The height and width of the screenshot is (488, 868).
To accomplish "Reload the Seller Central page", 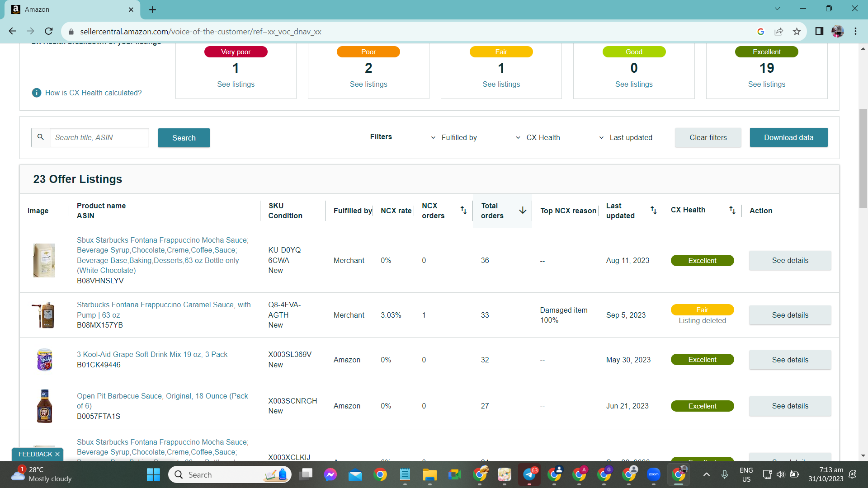I will tap(49, 31).
